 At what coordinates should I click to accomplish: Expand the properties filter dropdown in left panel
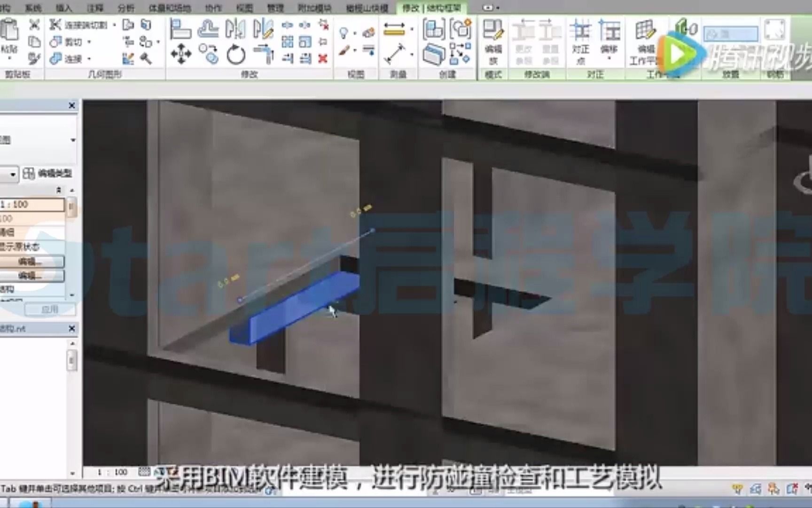(73, 140)
